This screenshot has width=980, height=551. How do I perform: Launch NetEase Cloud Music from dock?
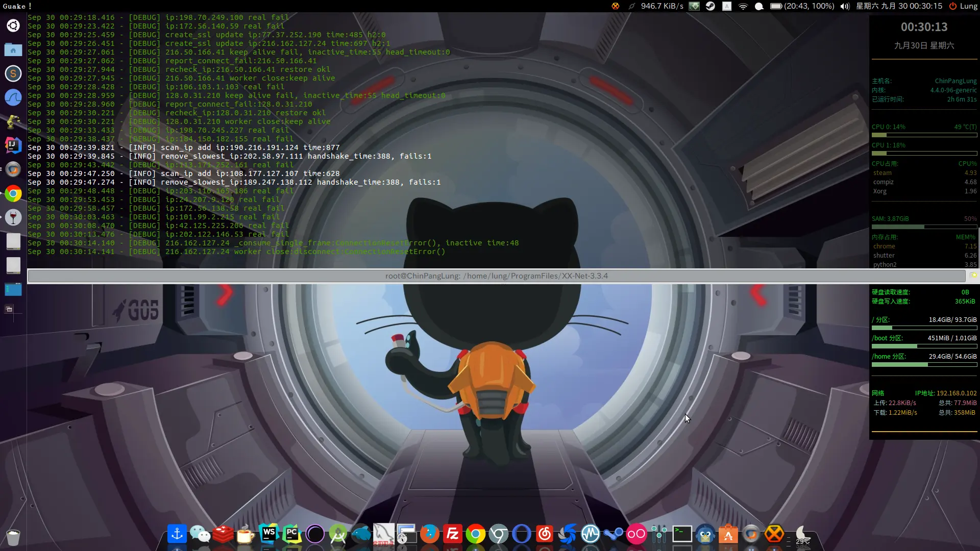(x=545, y=534)
